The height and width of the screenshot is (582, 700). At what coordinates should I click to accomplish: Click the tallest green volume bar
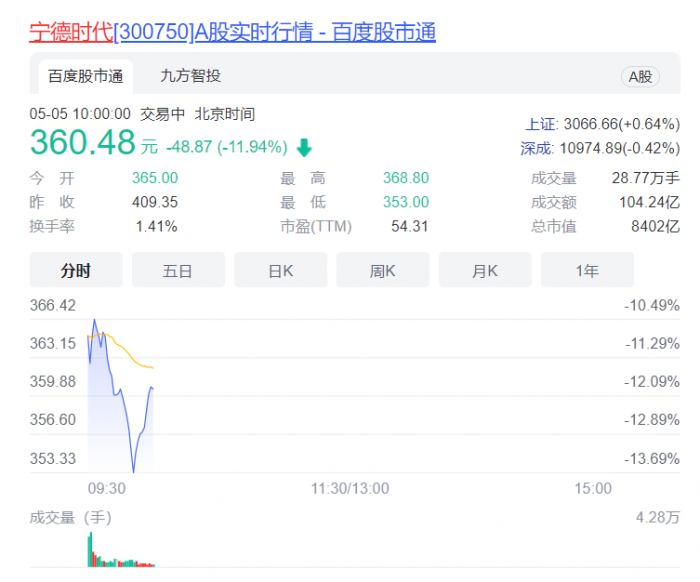tap(91, 549)
